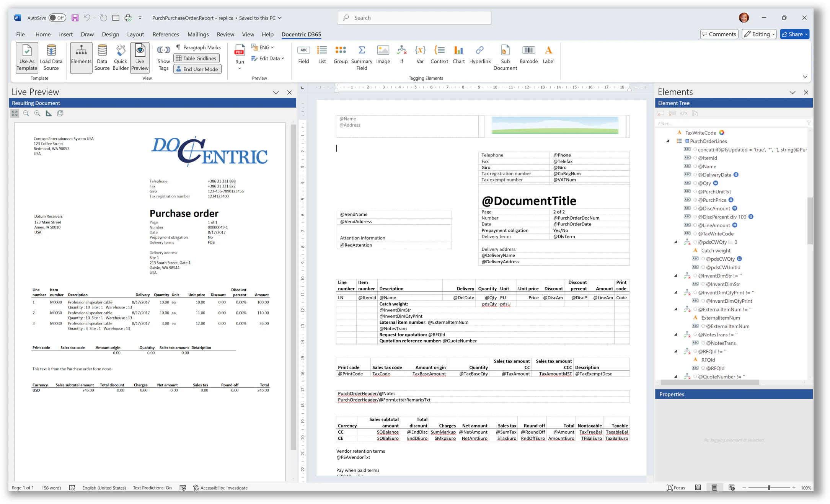Viewport: 830px width, 504px height.
Task: Switch to the Mailings ribbon tab
Action: click(198, 34)
